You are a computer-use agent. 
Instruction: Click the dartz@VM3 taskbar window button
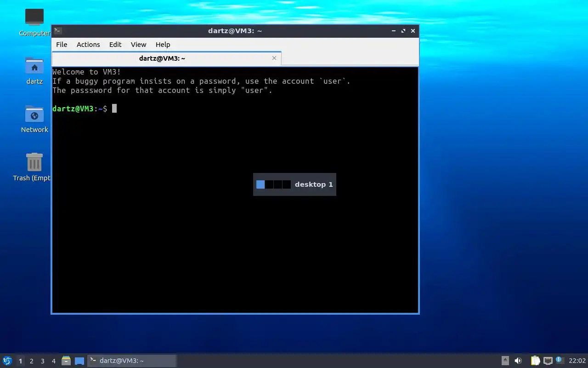pos(132,361)
